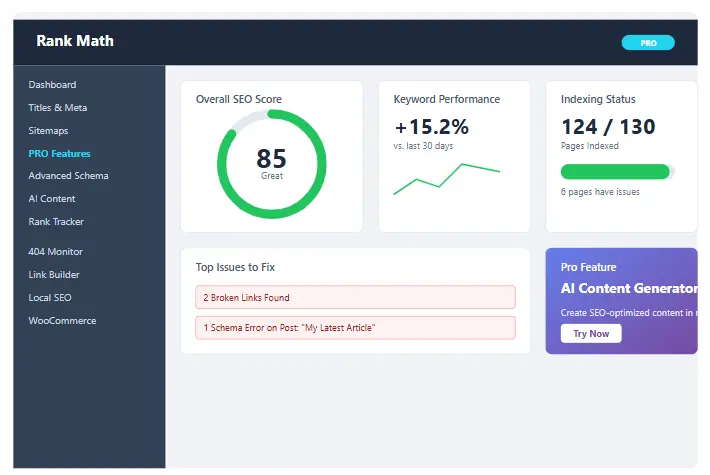710x475 pixels.
Task: Click the Try Now button
Action: (x=591, y=334)
